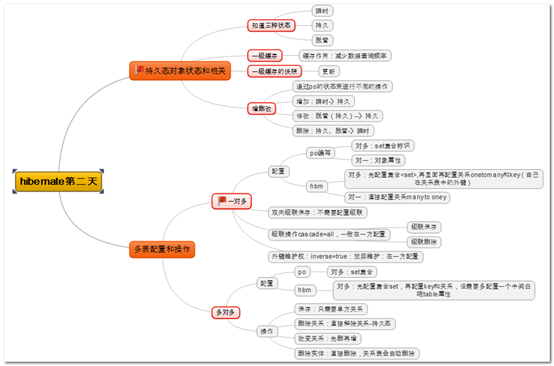Select the 一对多 subtopic label
Viewport: 554px width, 366px height.
237,201
